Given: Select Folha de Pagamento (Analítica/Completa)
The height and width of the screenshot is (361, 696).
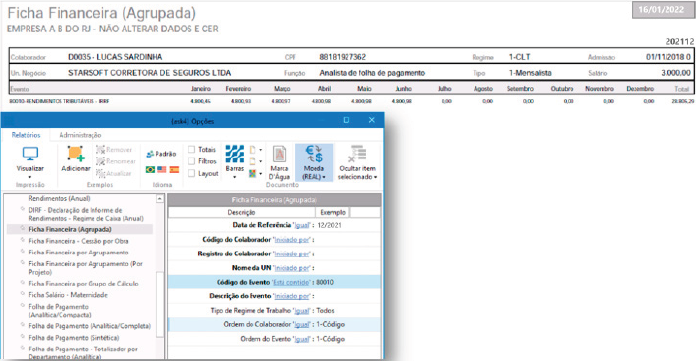Looking at the screenshot, I should point(89,326).
